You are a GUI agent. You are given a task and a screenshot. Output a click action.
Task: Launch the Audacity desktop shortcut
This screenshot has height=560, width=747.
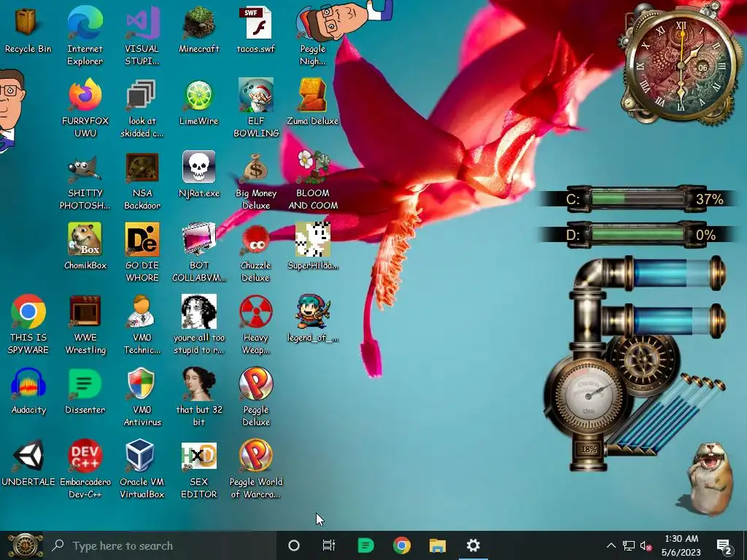click(28, 389)
